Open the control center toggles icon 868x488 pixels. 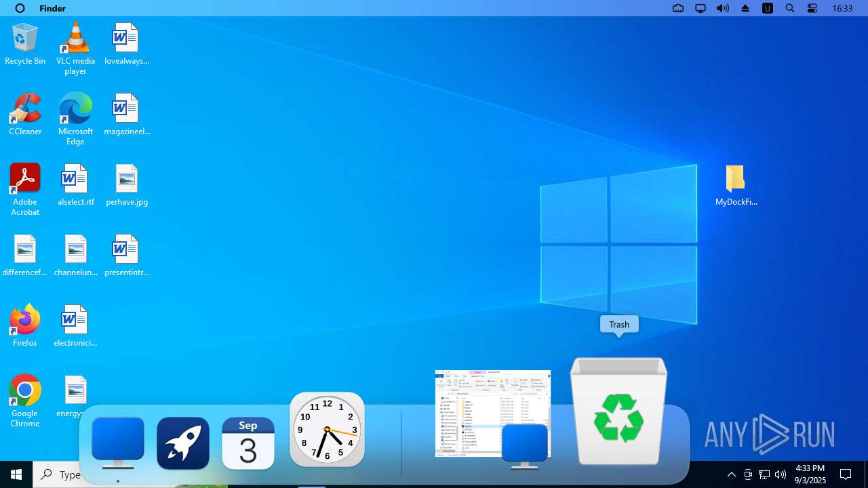point(812,8)
